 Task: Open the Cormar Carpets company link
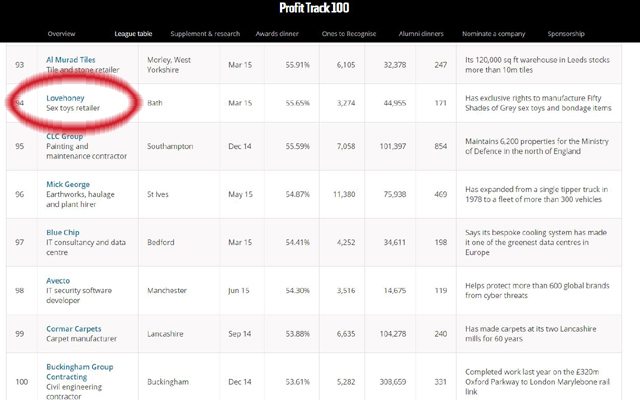(74, 329)
